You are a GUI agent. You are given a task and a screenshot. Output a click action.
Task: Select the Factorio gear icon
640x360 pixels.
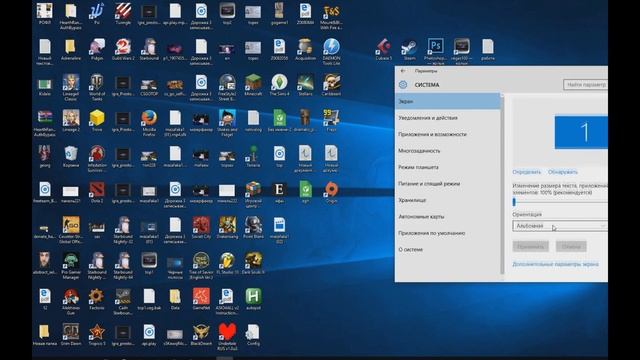[x=97, y=298]
